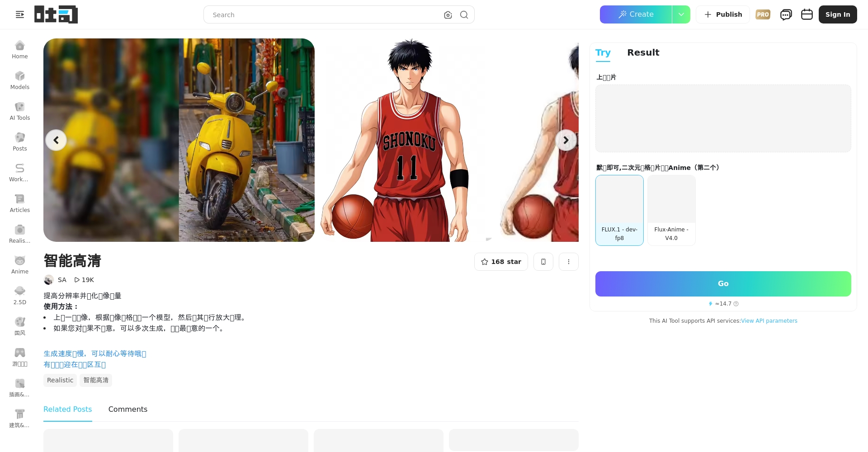Click the 生成速度 blue link text

[95, 353]
